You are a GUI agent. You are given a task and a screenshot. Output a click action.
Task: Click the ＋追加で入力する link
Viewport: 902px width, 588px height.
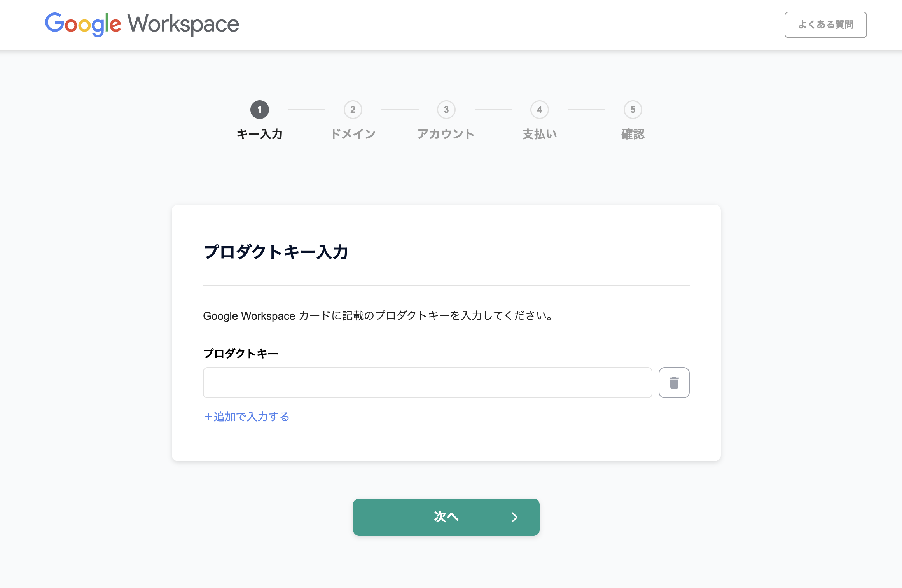246,416
